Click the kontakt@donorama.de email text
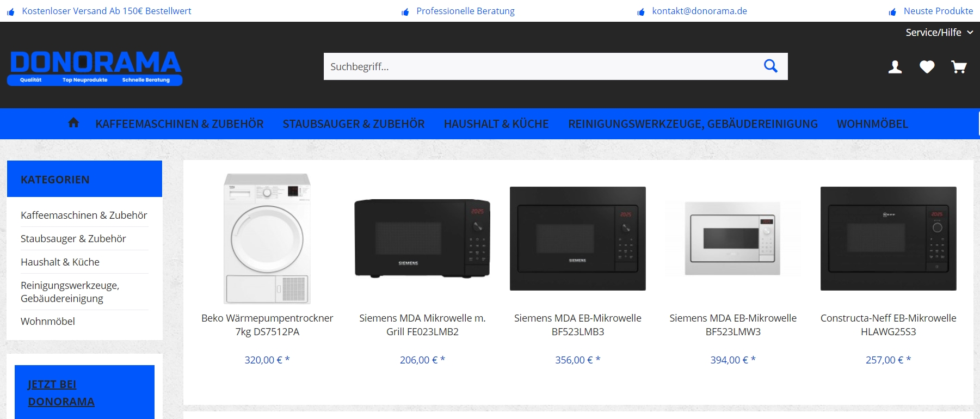980x419 pixels. coord(700,11)
